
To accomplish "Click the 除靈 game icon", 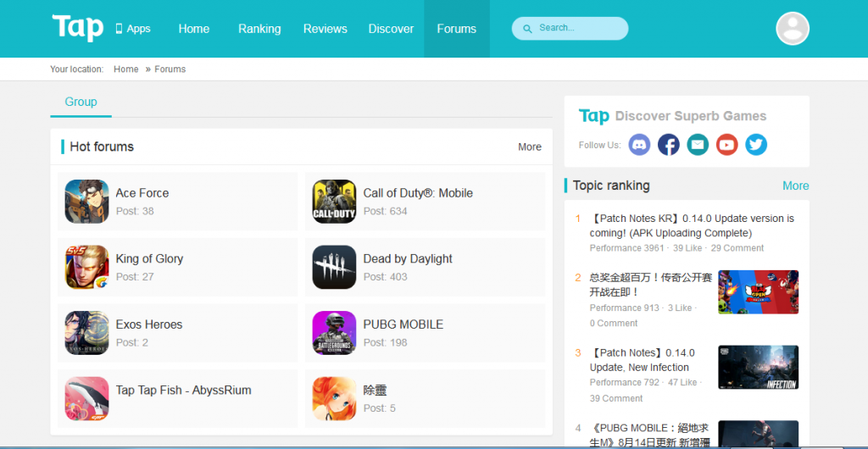I will click(334, 399).
